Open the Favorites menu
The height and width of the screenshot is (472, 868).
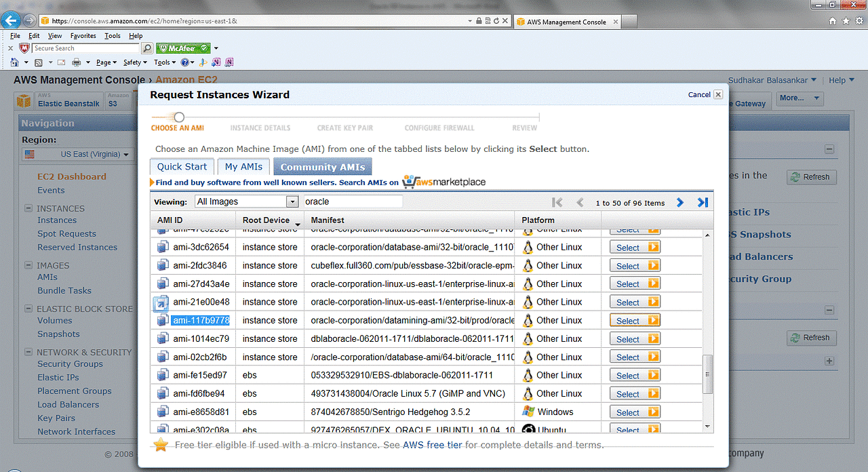[x=83, y=36]
